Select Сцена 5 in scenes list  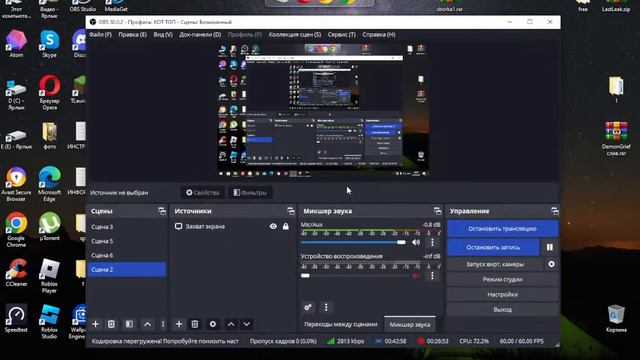pyautogui.click(x=127, y=241)
